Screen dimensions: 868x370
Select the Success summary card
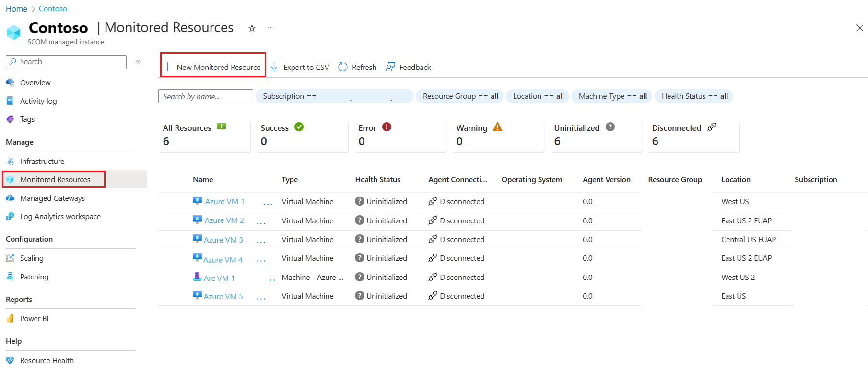tap(303, 136)
